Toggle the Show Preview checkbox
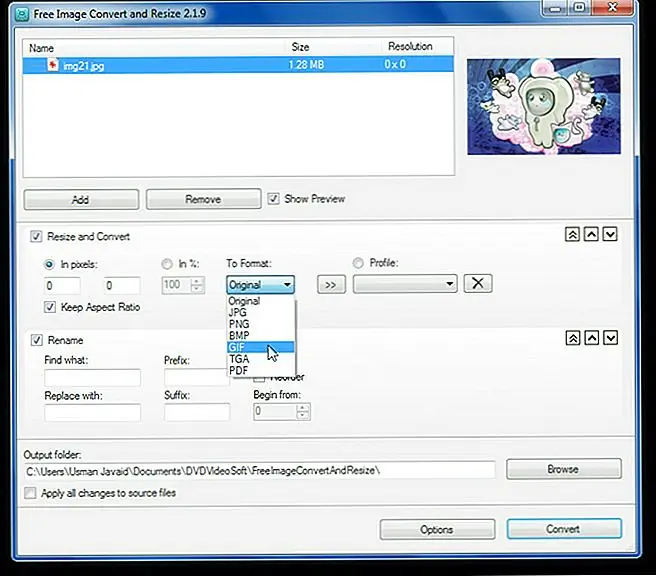This screenshot has width=656, height=576. click(273, 199)
